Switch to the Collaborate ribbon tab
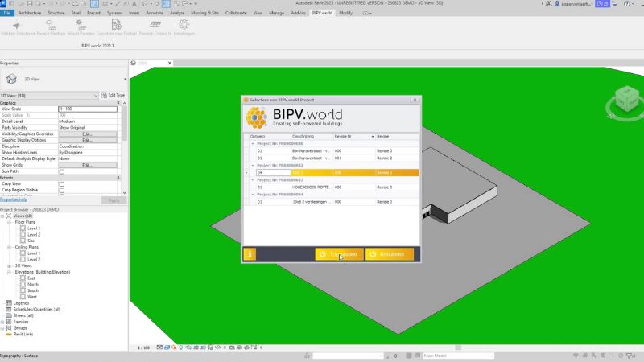This screenshot has width=644, height=362. [x=236, y=13]
